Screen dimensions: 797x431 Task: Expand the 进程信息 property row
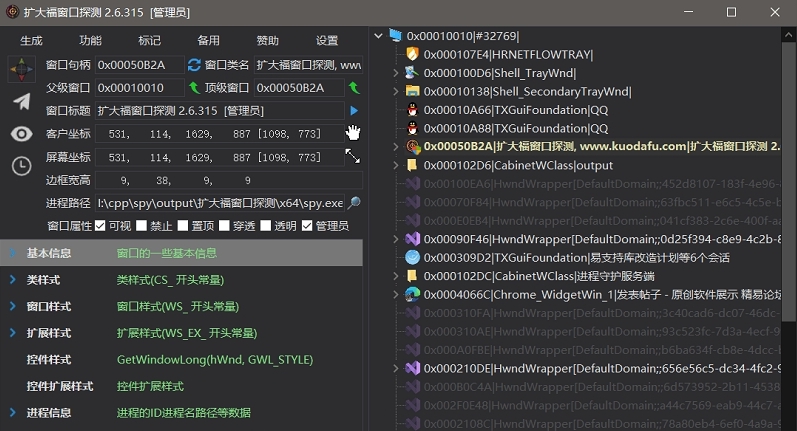[x=13, y=413]
